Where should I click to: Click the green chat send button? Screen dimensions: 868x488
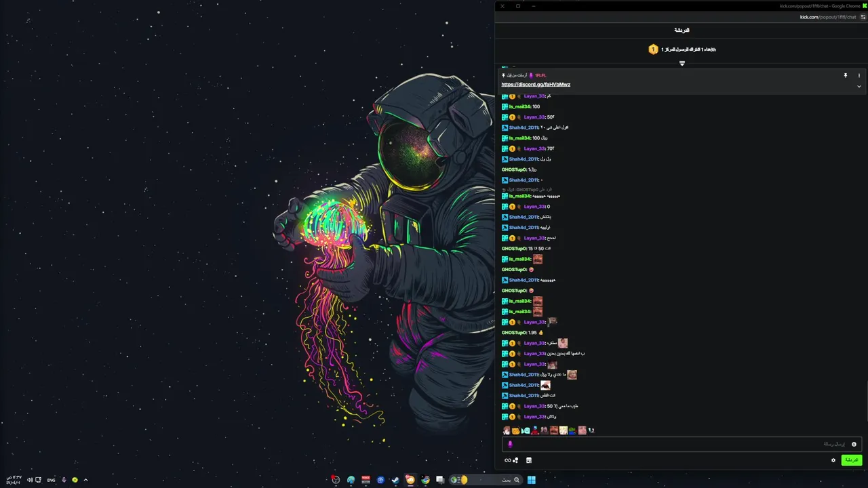pos(851,460)
